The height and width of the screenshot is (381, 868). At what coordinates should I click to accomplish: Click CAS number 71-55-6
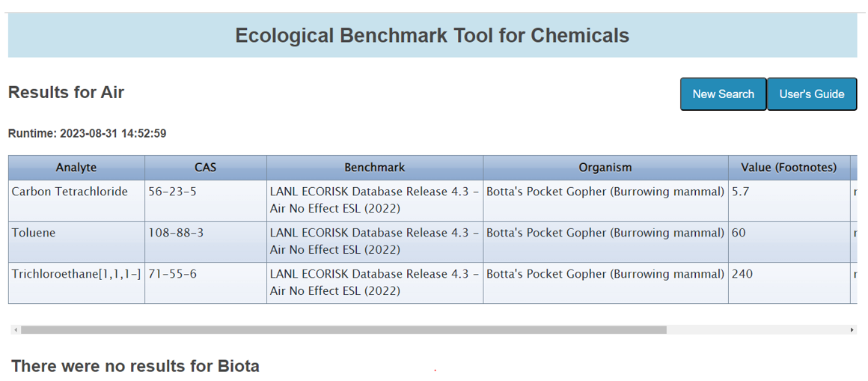(x=172, y=274)
